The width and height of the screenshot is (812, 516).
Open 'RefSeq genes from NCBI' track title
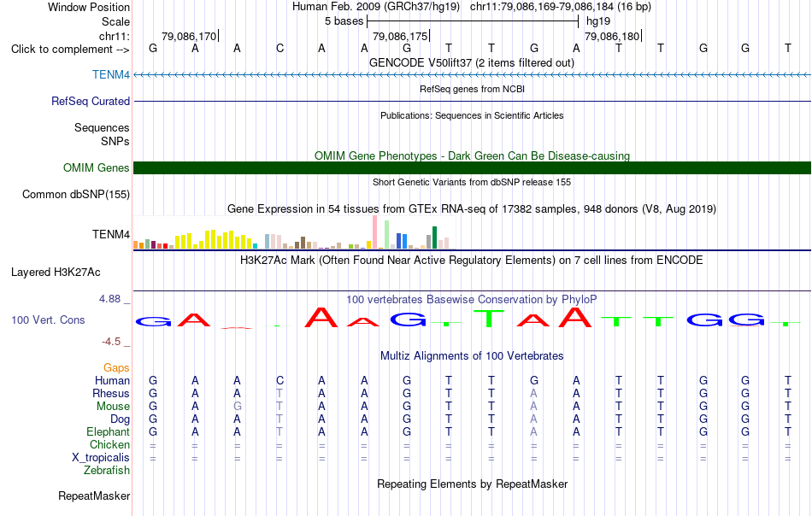[472, 89]
